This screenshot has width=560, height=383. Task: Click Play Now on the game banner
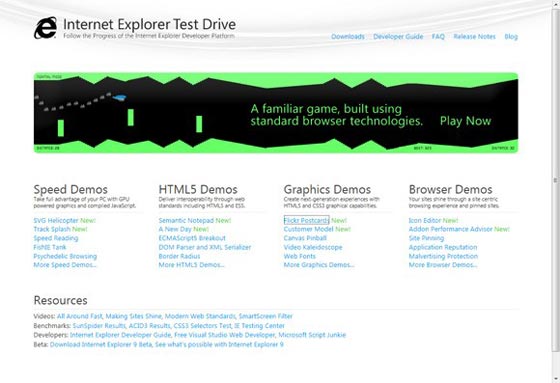point(465,121)
